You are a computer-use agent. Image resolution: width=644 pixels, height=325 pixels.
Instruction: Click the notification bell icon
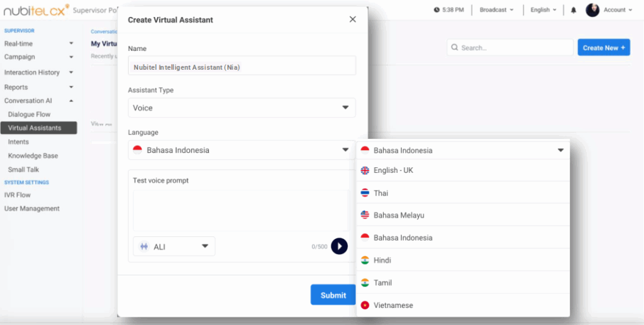tap(574, 10)
